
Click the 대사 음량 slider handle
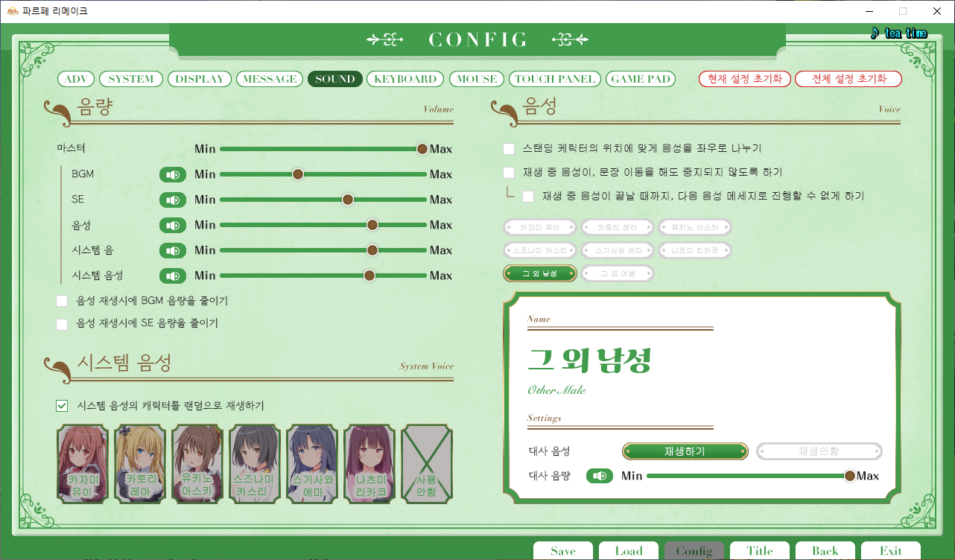849,476
